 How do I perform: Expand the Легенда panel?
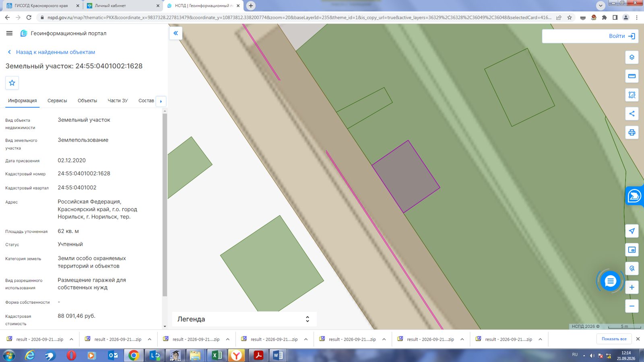point(244,319)
